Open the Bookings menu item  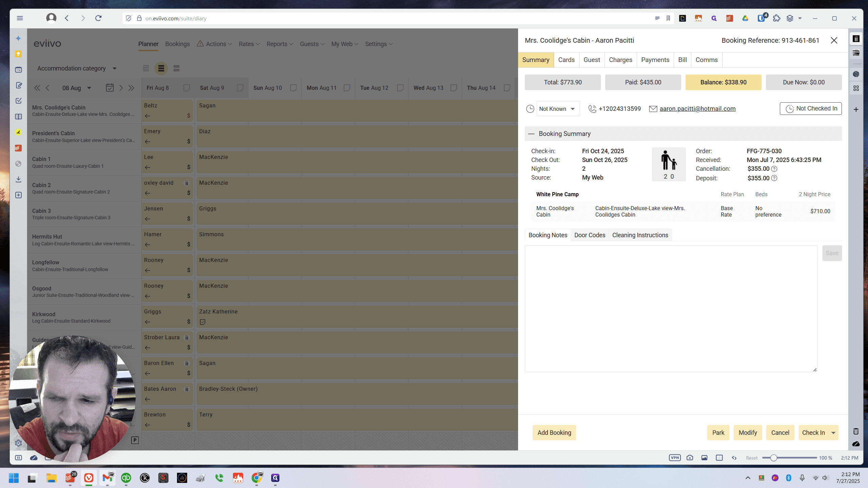[177, 44]
